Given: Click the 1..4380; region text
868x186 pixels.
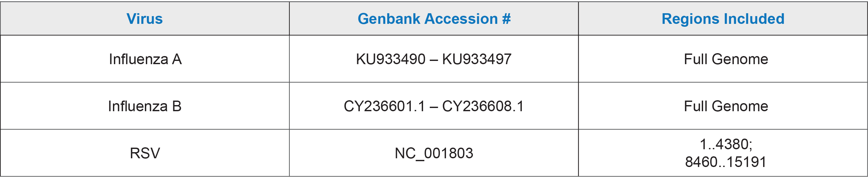Looking at the screenshot, I should 726,144.
